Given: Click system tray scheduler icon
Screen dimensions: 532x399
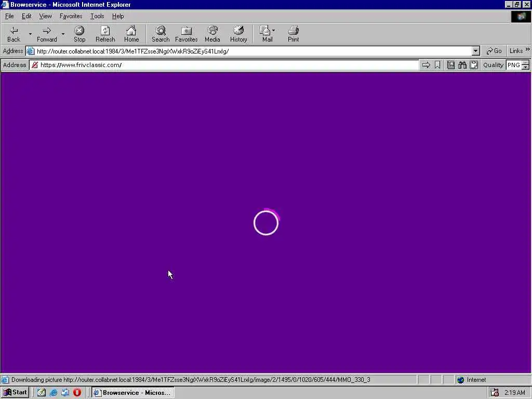Looking at the screenshot, I should tap(495, 393).
